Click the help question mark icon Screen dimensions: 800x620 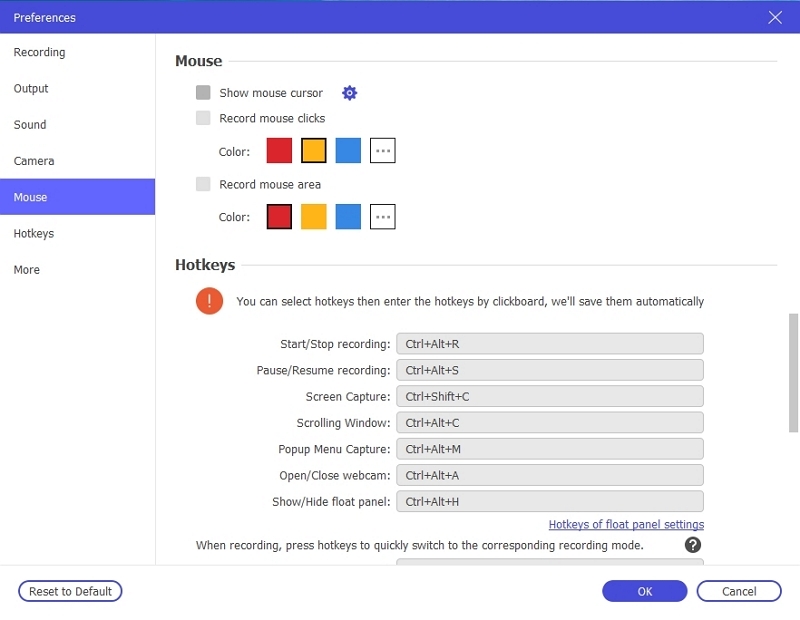point(692,545)
